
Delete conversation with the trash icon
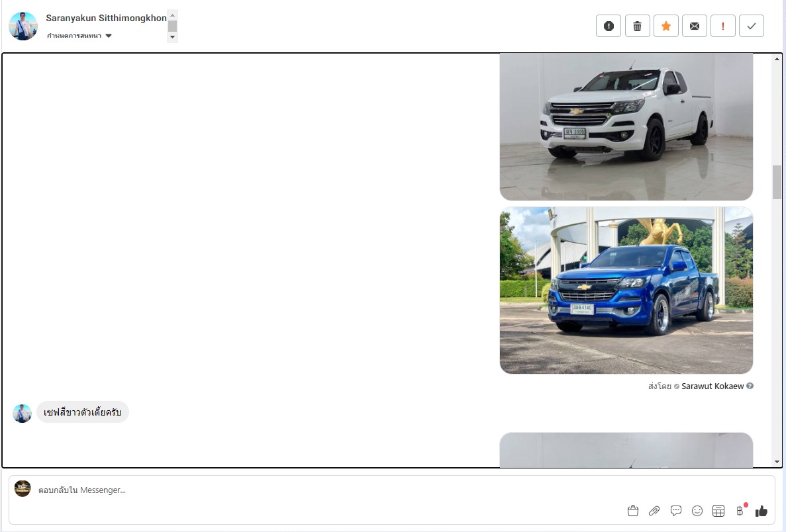tap(637, 26)
